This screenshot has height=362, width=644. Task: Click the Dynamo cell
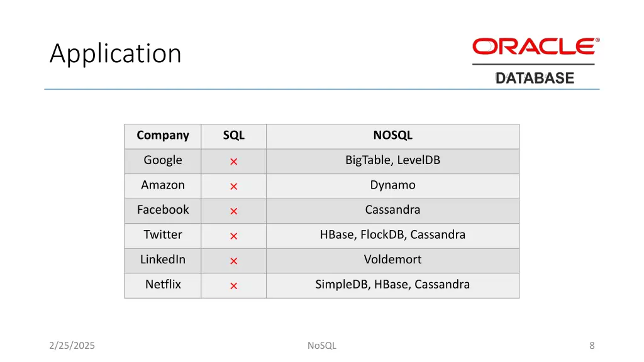(x=392, y=185)
